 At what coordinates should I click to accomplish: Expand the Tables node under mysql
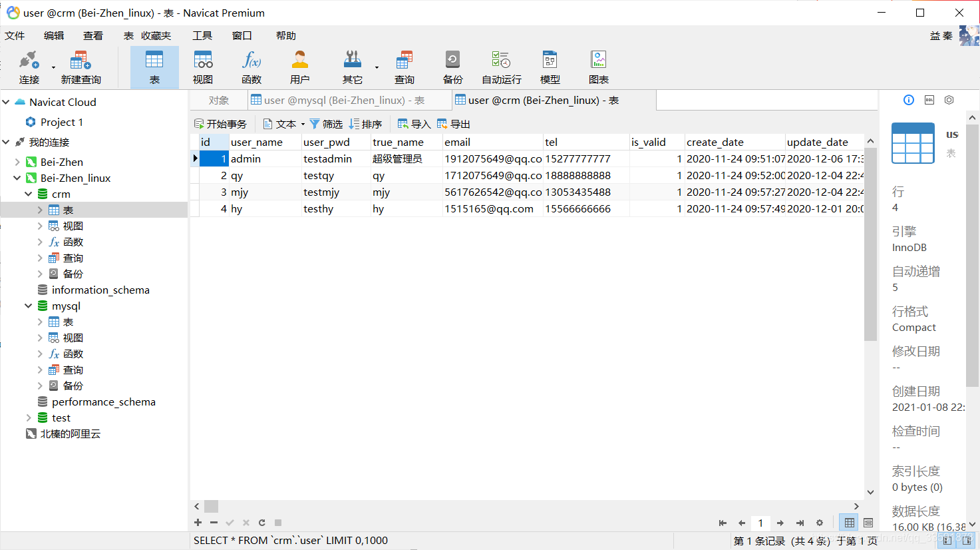pyautogui.click(x=40, y=322)
